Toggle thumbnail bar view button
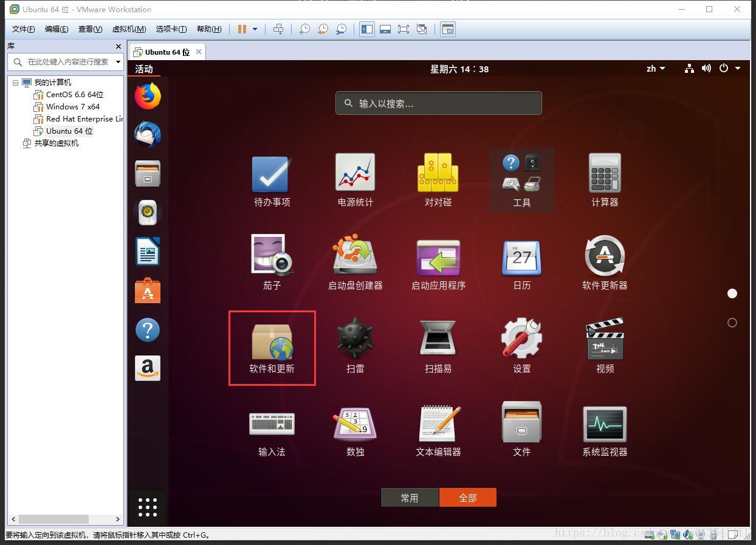The height and width of the screenshot is (545, 756). (385, 29)
